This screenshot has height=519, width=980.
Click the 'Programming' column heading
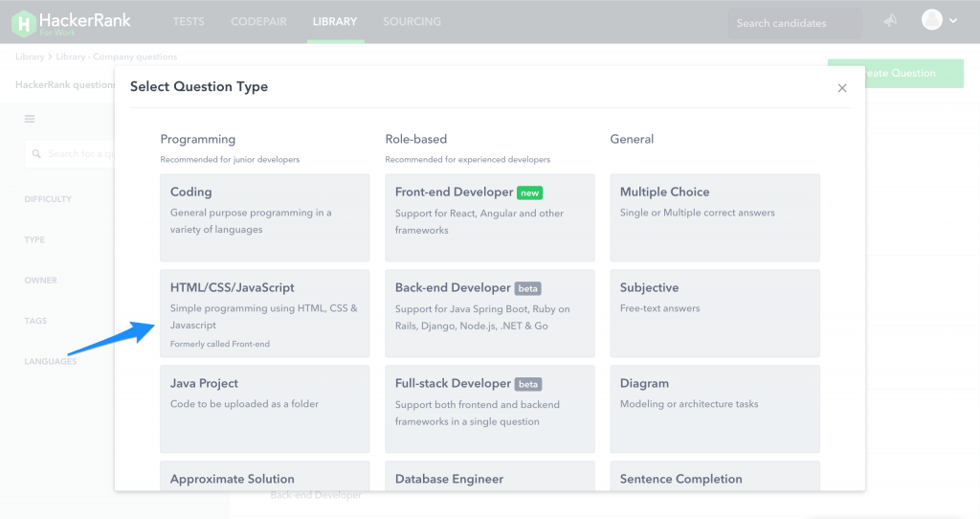click(x=197, y=139)
